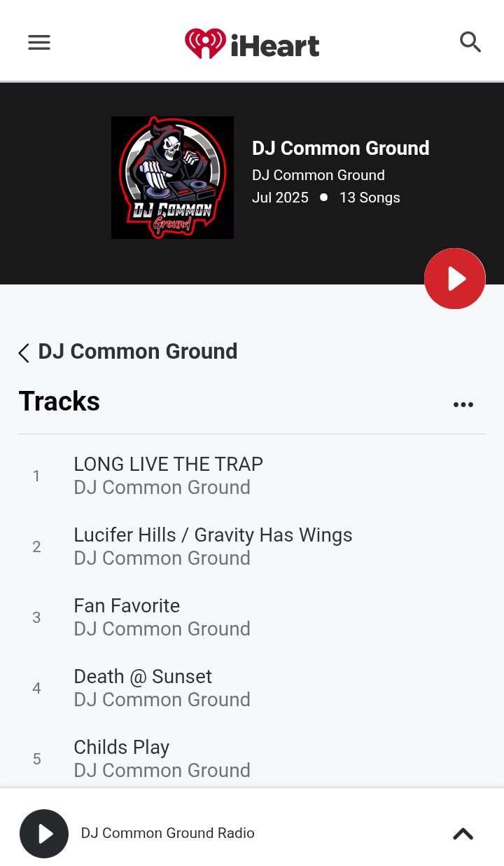Select track Lucifer Hills / Gravity Has Wings

[x=252, y=547]
